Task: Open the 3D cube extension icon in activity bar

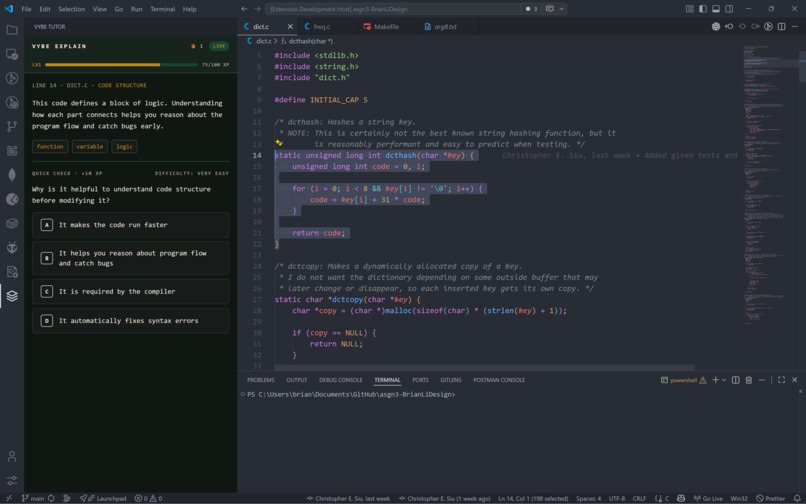Action: tap(12, 223)
